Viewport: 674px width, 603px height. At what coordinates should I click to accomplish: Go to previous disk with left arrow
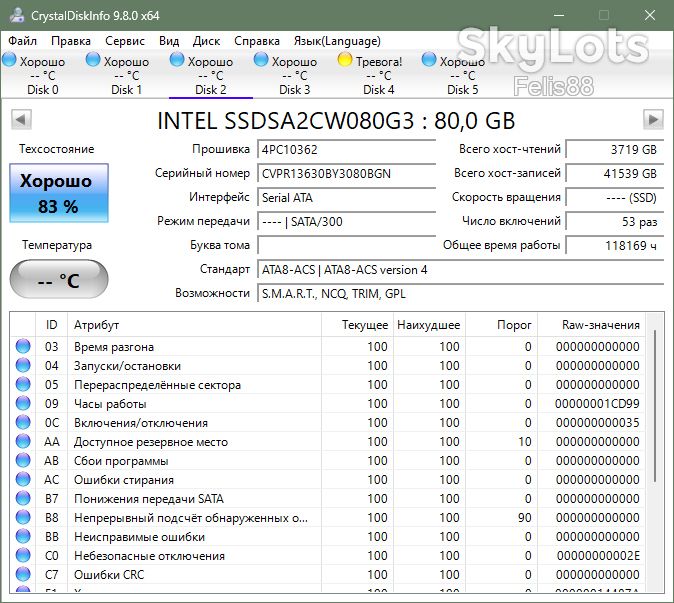click(21, 119)
